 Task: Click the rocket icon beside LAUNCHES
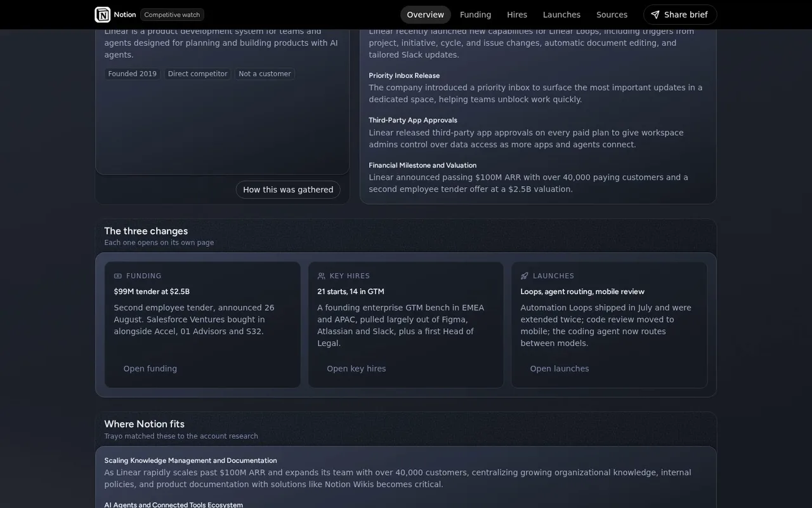click(x=525, y=276)
